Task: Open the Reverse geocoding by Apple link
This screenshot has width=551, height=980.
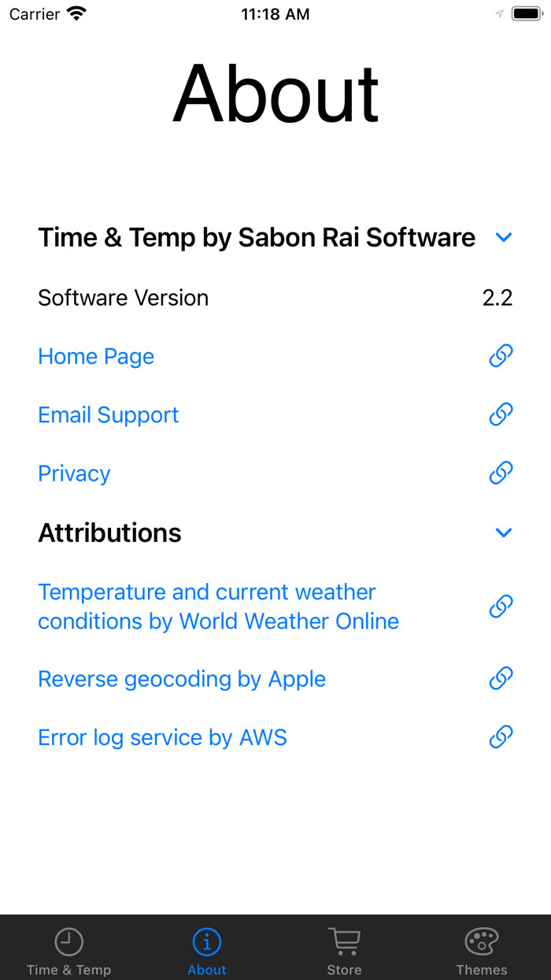Action: [182, 678]
